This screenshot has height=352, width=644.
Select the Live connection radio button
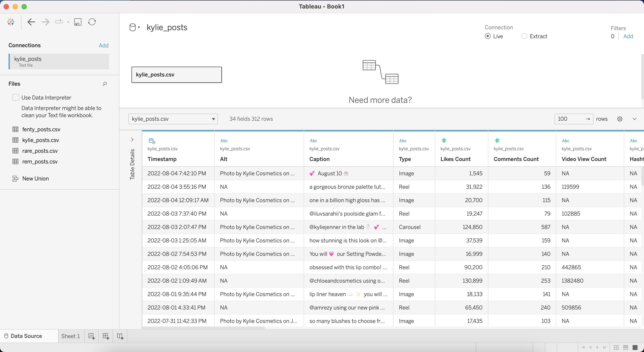tap(487, 36)
